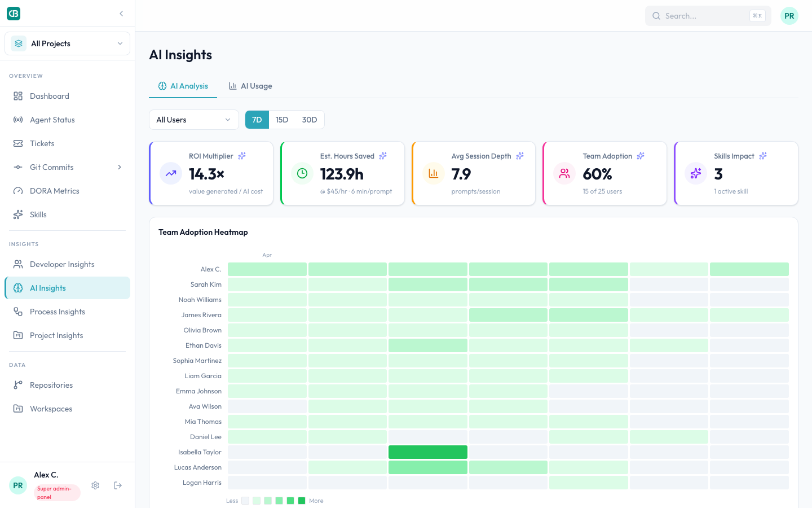Click the 14.3× ROI value
The width and height of the screenshot is (812, 508).
point(207,174)
